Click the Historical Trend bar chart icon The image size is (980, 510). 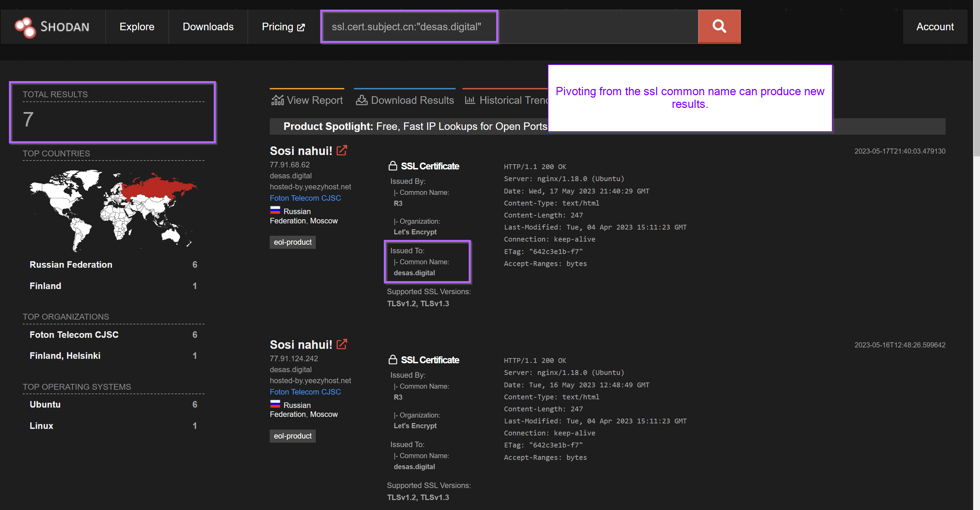point(470,100)
